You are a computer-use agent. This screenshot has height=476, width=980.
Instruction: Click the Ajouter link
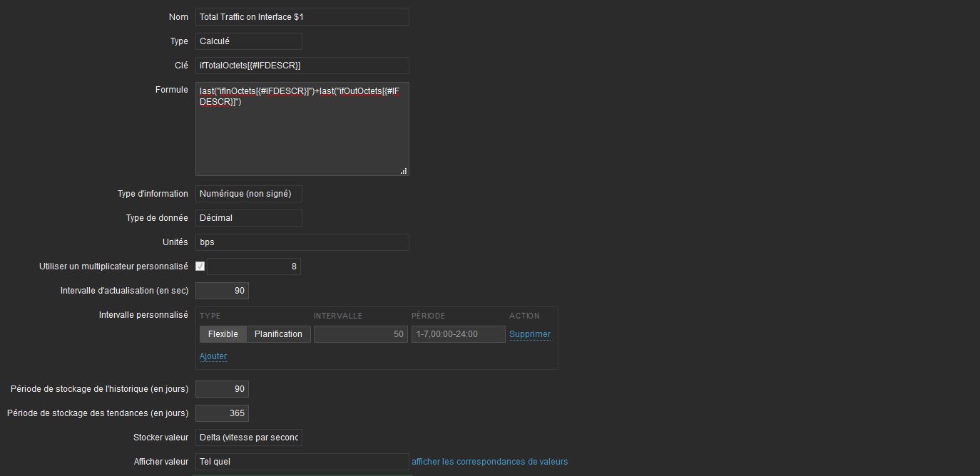213,356
